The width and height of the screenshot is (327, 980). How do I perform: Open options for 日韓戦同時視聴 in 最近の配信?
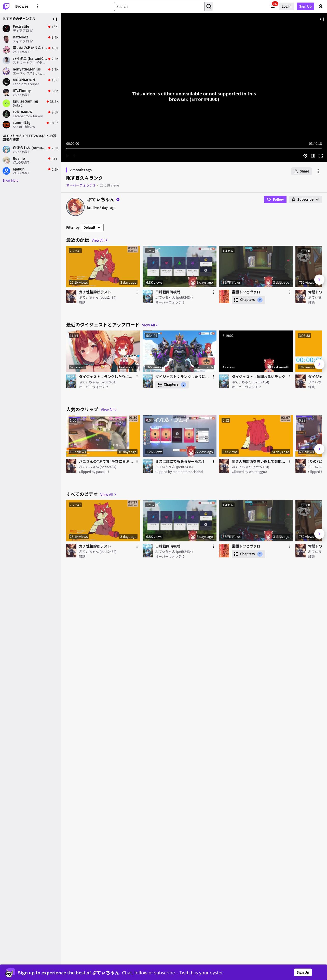213,292
